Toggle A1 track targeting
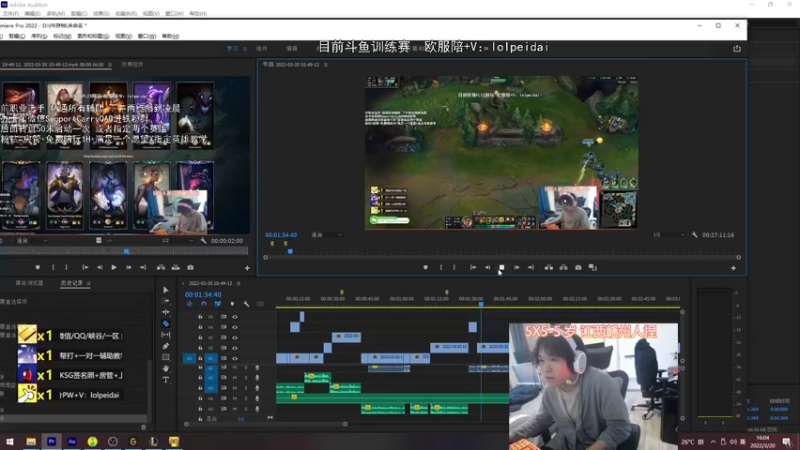This screenshot has height=450, width=800. point(210,368)
